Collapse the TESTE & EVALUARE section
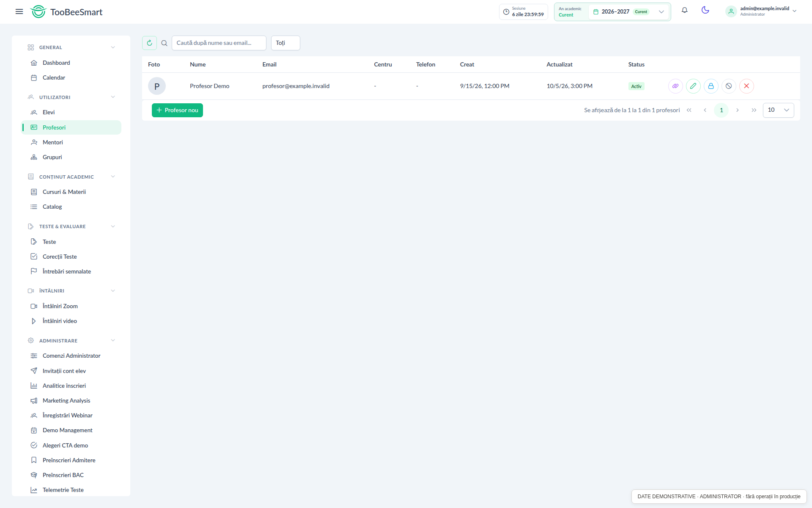Image resolution: width=812 pixels, height=508 pixels. (x=71, y=226)
